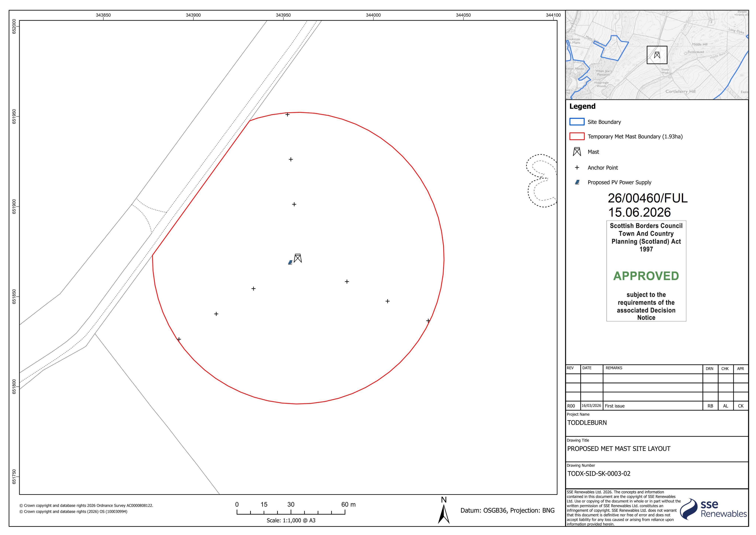Click the easting label 344000
Screen dimensions: 756x535
click(x=373, y=15)
